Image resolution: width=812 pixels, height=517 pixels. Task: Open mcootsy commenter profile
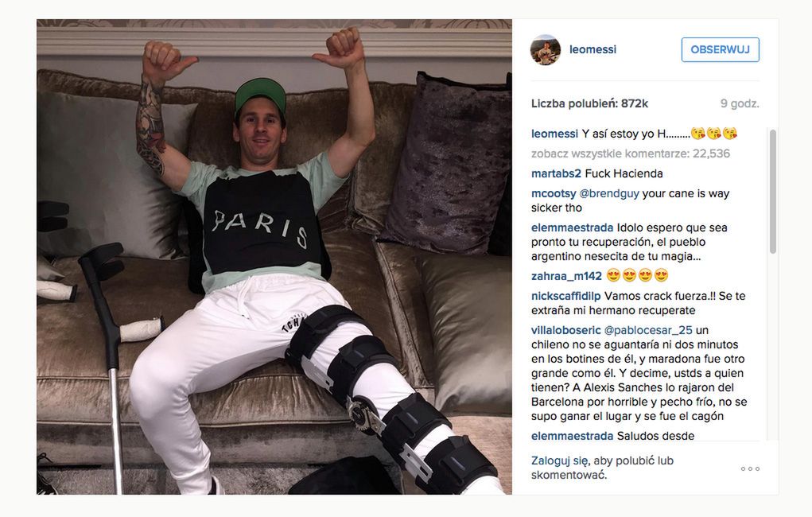tap(554, 193)
